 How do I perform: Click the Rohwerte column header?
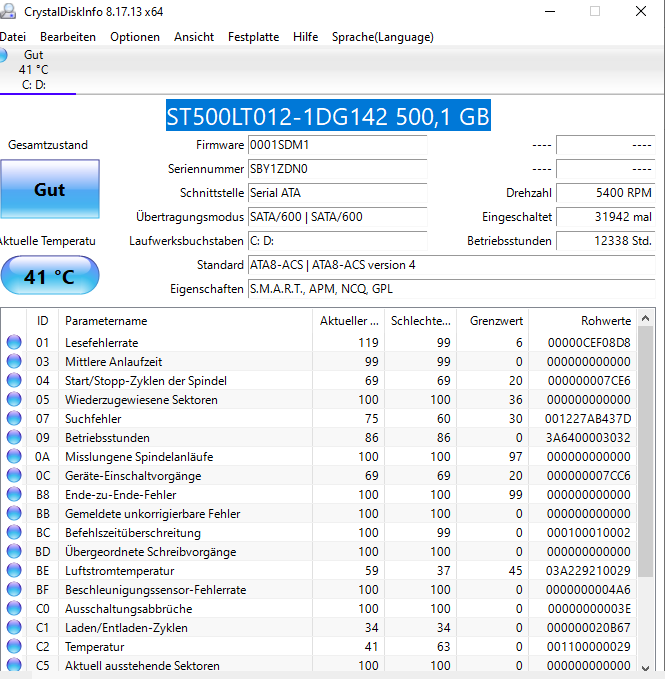pyautogui.click(x=583, y=321)
